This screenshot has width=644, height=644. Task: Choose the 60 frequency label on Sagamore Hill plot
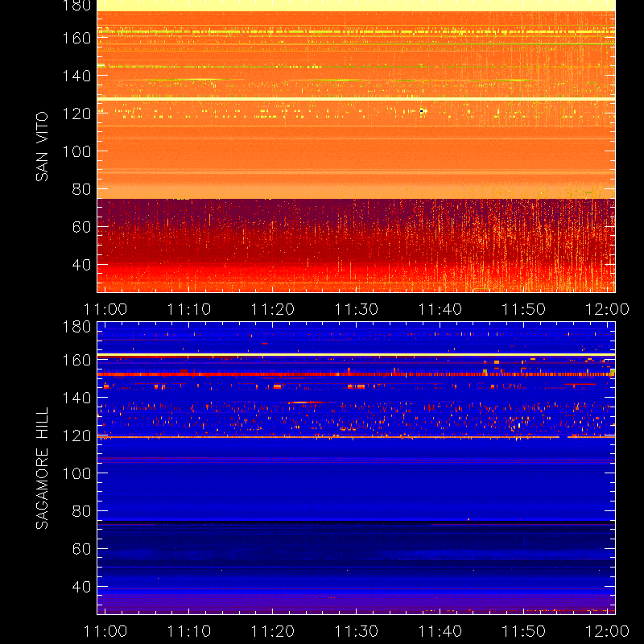point(82,549)
